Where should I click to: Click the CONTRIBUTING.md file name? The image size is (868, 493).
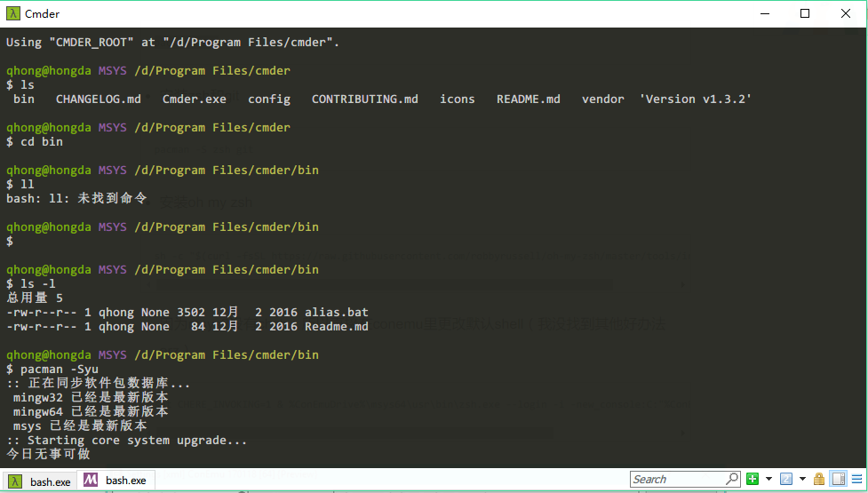pos(365,99)
